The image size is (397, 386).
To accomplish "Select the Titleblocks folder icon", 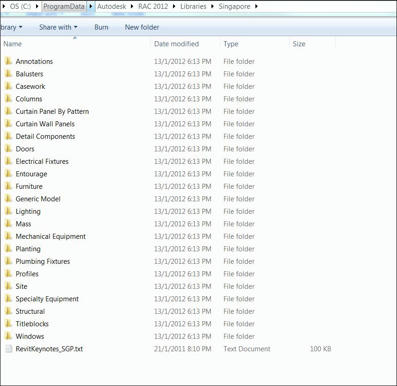I will tap(8, 324).
